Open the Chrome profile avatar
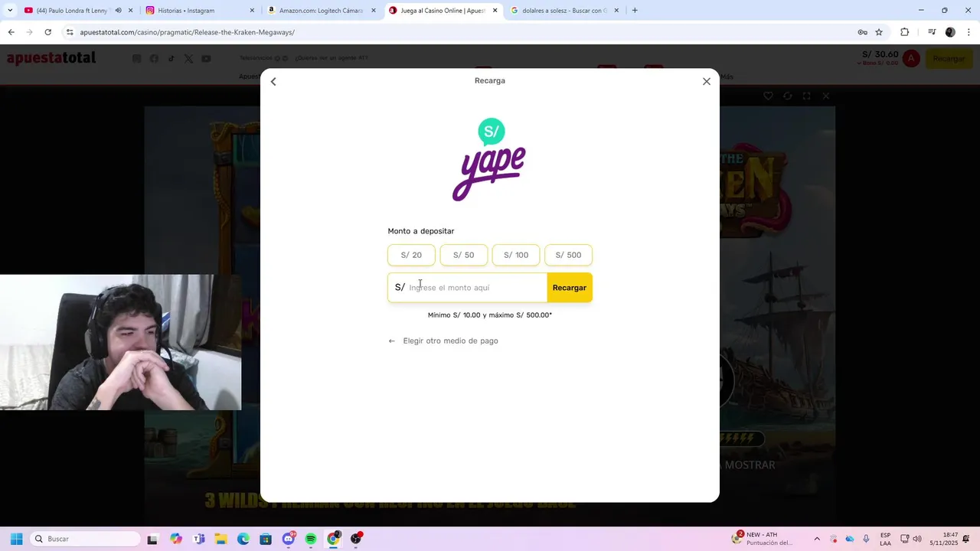The width and height of the screenshot is (980, 551). (x=950, y=32)
